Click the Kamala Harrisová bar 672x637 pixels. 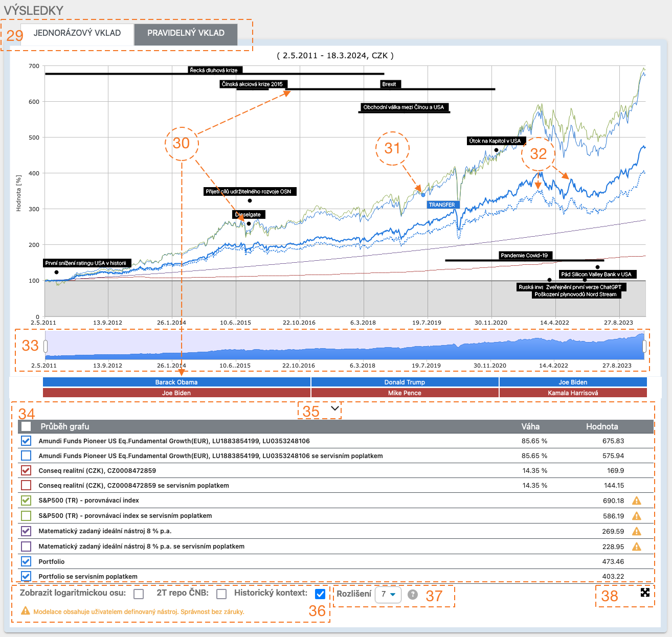coord(573,393)
